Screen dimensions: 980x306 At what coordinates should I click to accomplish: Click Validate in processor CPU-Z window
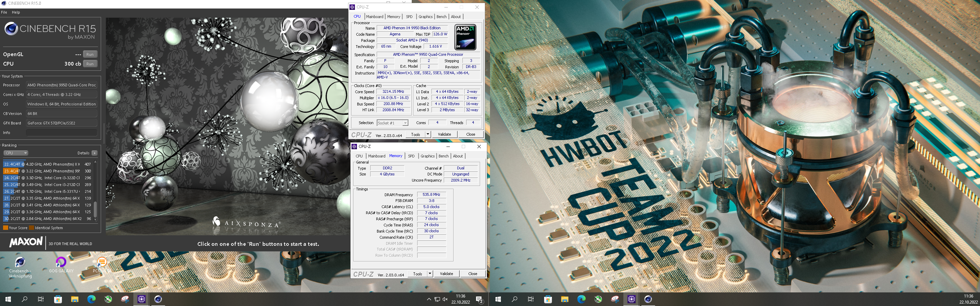(444, 134)
